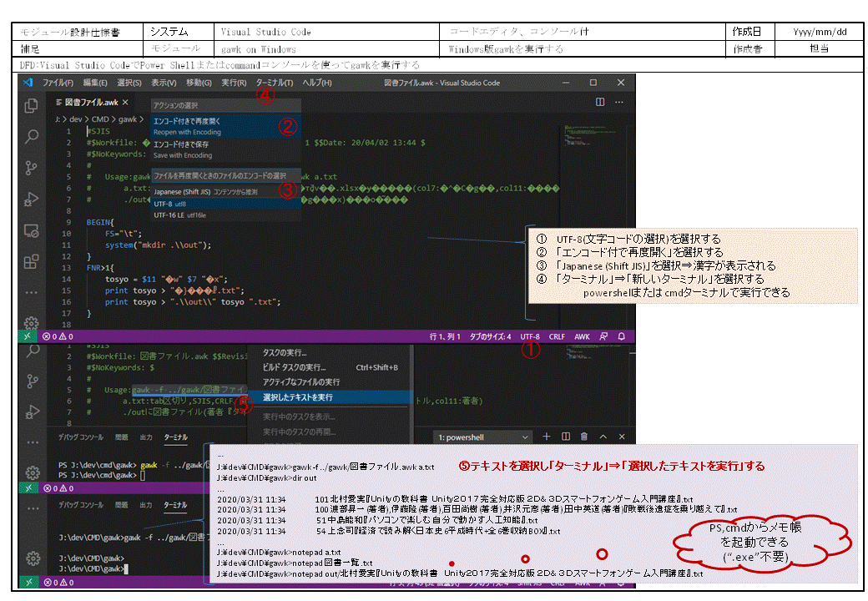This screenshot has height=601, width=868.
Task: Click AWK language mode in status bar
Action: coord(582,336)
